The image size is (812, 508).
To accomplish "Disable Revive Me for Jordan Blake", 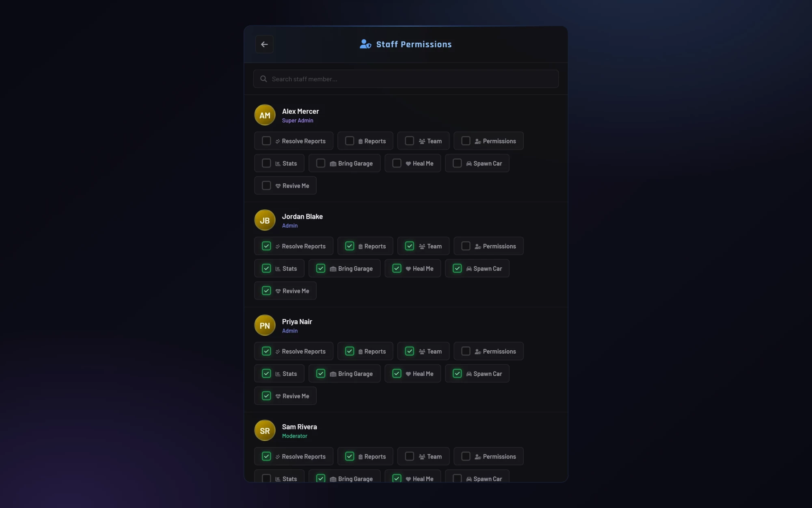I will [266, 291].
